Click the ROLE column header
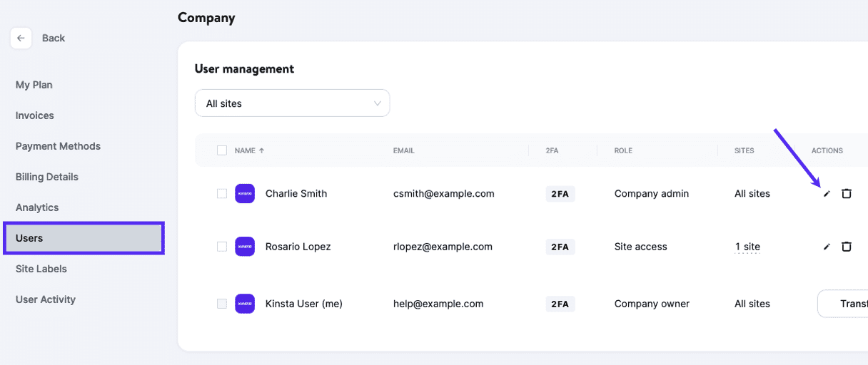 623,150
